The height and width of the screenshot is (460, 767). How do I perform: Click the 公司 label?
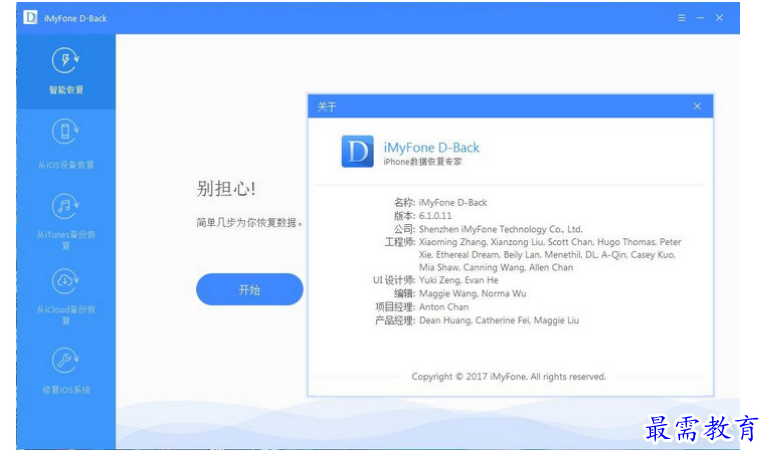coord(405,229)
